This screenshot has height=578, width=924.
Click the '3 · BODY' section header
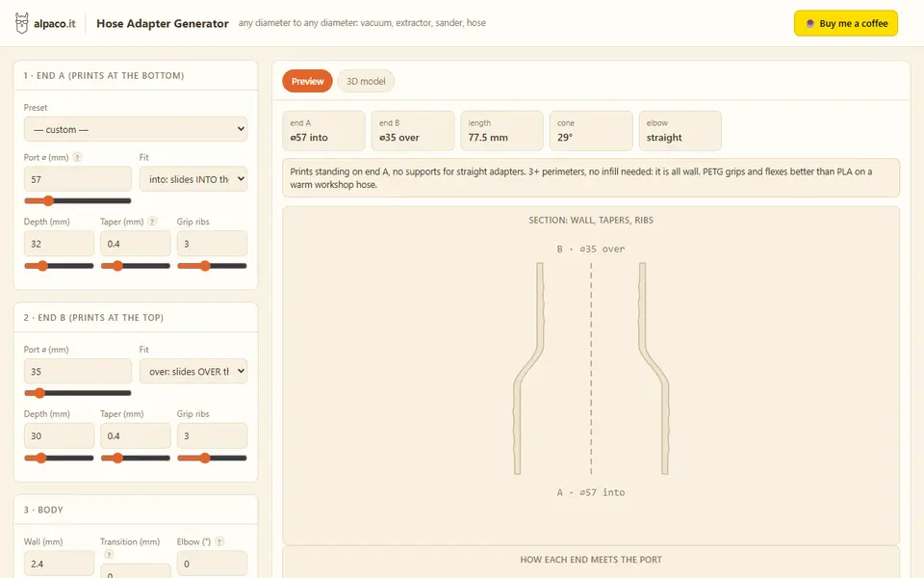coord(43,510)
